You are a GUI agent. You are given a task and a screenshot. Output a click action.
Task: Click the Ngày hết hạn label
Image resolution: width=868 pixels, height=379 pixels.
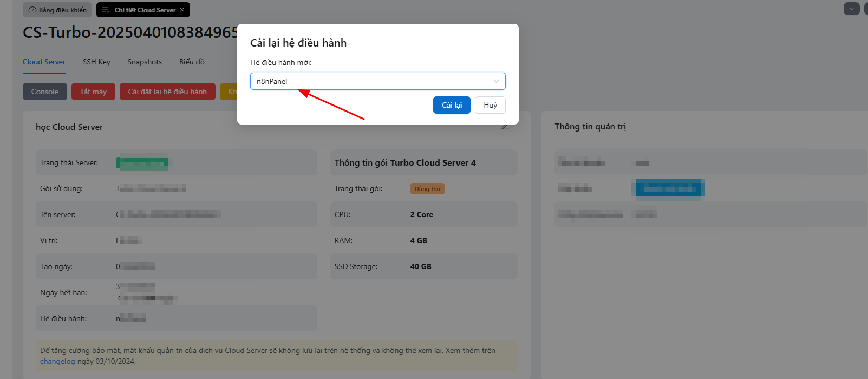63,292
